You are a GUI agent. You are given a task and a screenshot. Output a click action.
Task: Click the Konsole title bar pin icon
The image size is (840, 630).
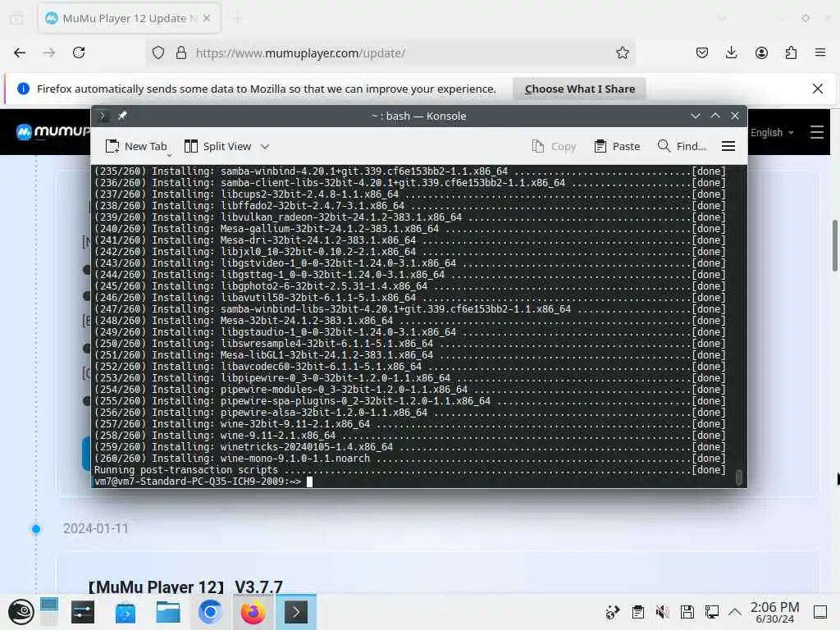pyautogui.click(x=122, y=116)
